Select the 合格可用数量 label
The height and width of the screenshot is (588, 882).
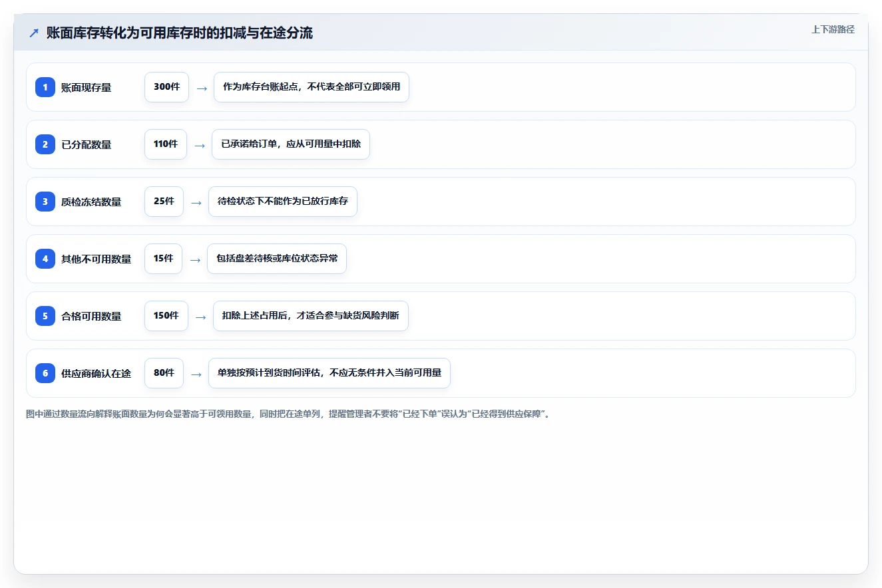[91, 316]
